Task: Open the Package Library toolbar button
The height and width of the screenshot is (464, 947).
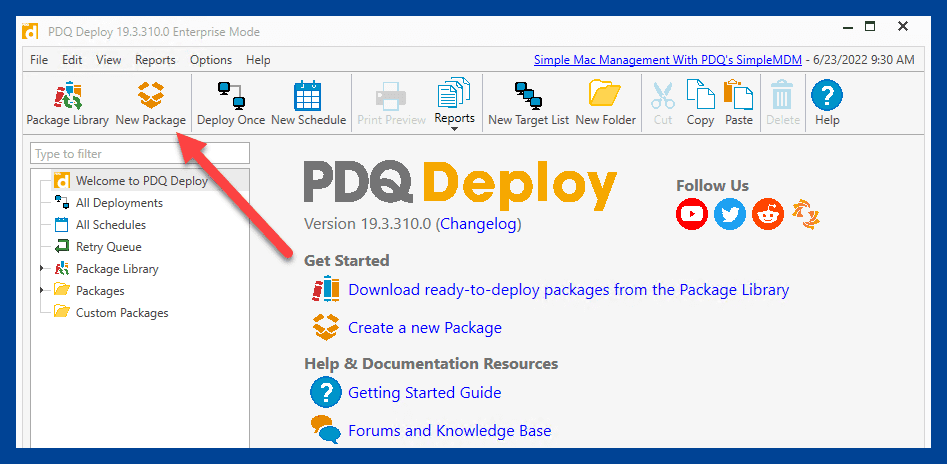Action: [x=67, y=104]
